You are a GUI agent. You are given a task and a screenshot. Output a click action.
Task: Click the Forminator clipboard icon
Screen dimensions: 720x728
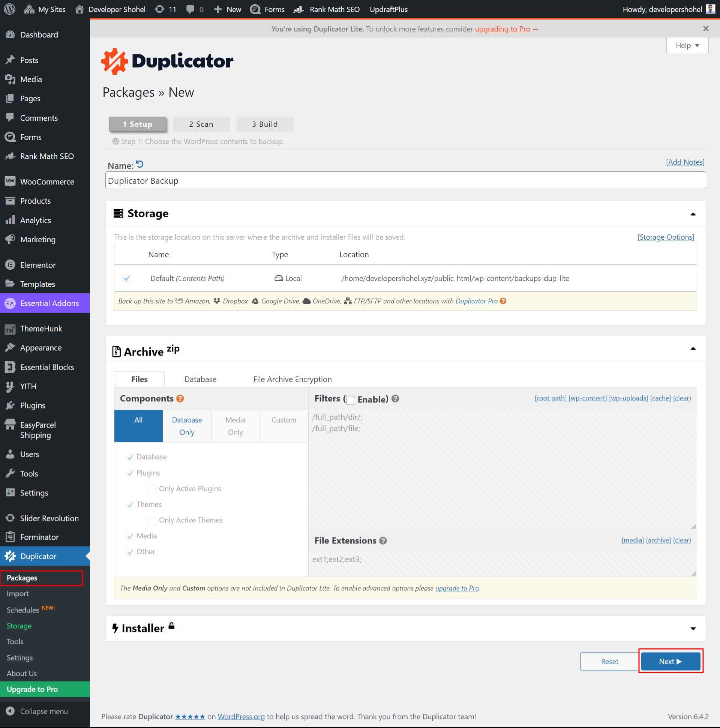[10, 537]
